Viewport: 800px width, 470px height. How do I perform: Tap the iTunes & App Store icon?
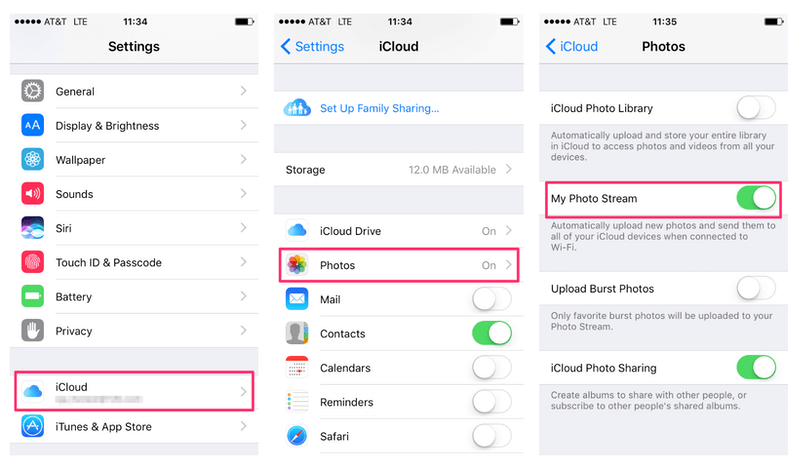click(x=33, y=426)
